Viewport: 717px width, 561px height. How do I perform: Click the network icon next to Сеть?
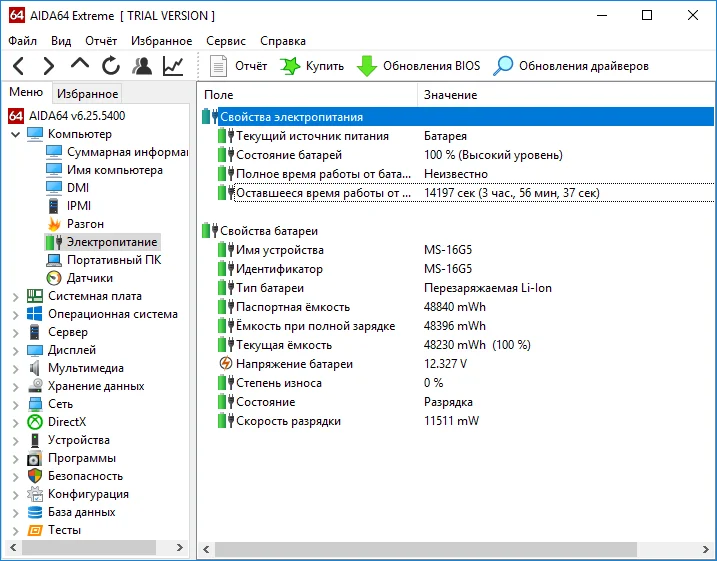click(35, 404)
